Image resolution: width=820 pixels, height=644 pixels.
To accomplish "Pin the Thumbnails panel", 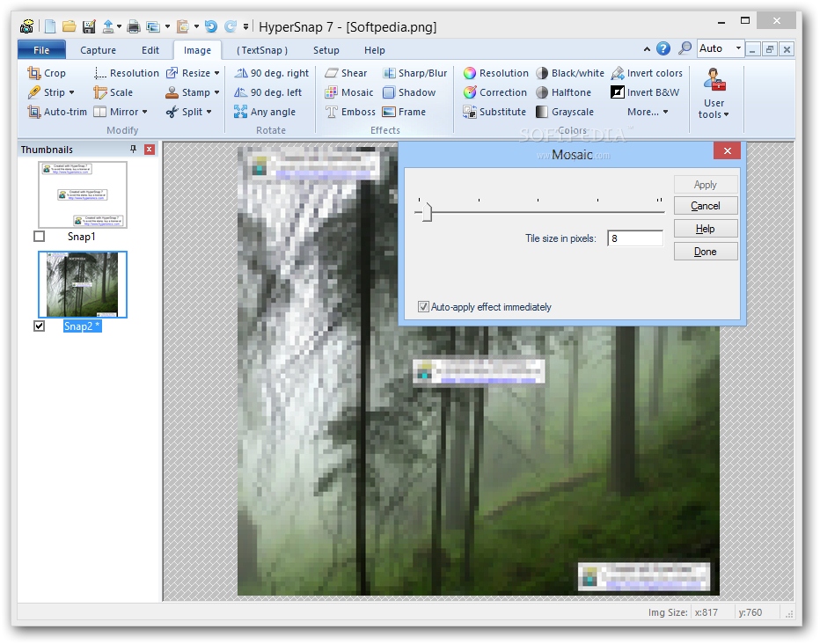I will 134,150.
